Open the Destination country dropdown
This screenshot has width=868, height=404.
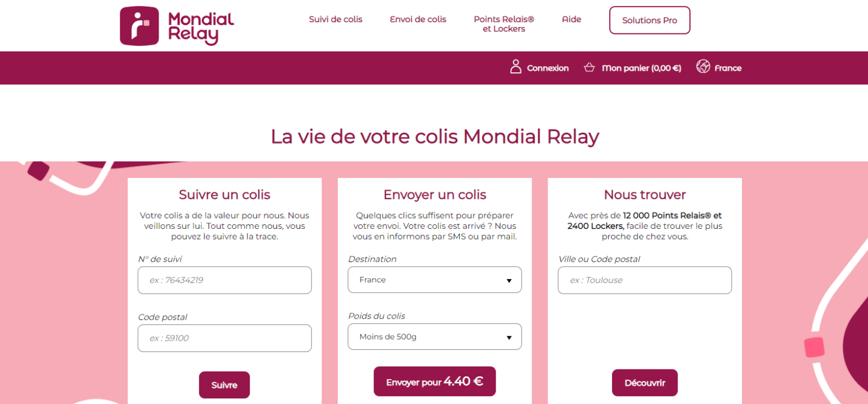(434, 279)
